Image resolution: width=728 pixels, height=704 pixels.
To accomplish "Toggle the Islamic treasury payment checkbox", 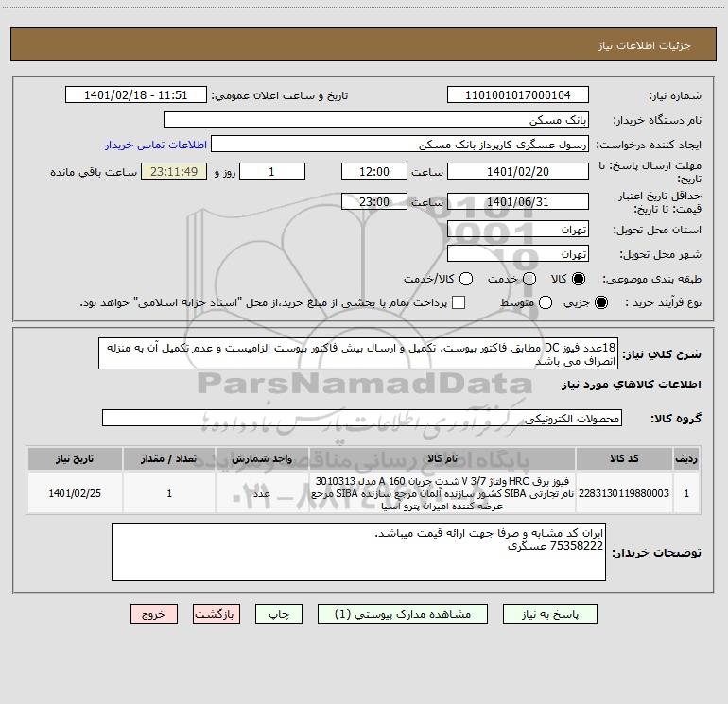I will pyautogui.click(x=459, y=302).
